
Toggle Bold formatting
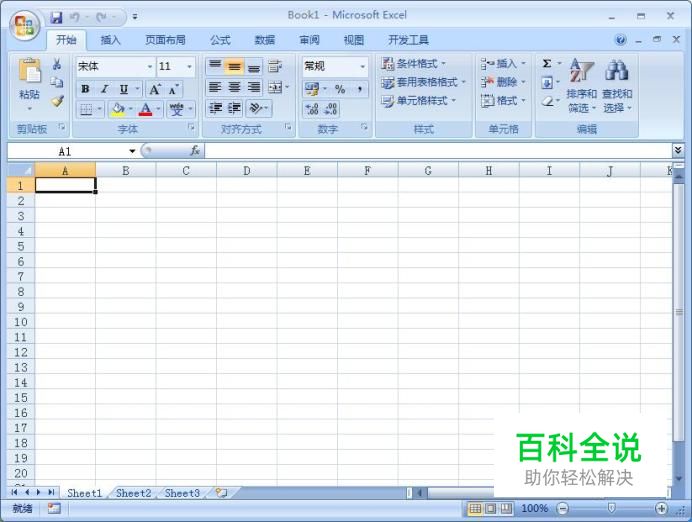tap(85, 90)
